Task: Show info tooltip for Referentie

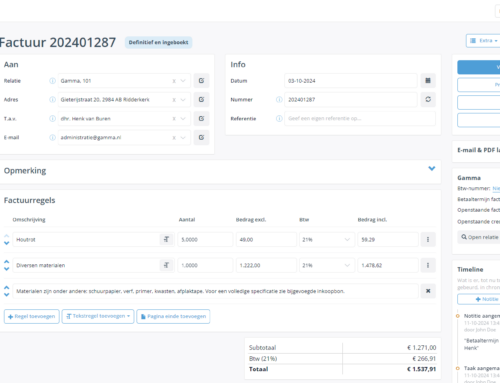Action: pyautogui.click(x=279, y=118)
